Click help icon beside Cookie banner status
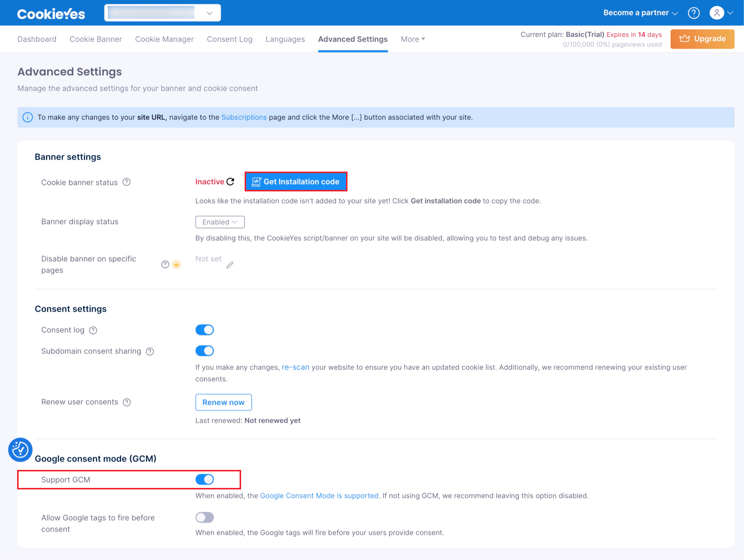Screen dimensions: 744x560 pos(126,182)
